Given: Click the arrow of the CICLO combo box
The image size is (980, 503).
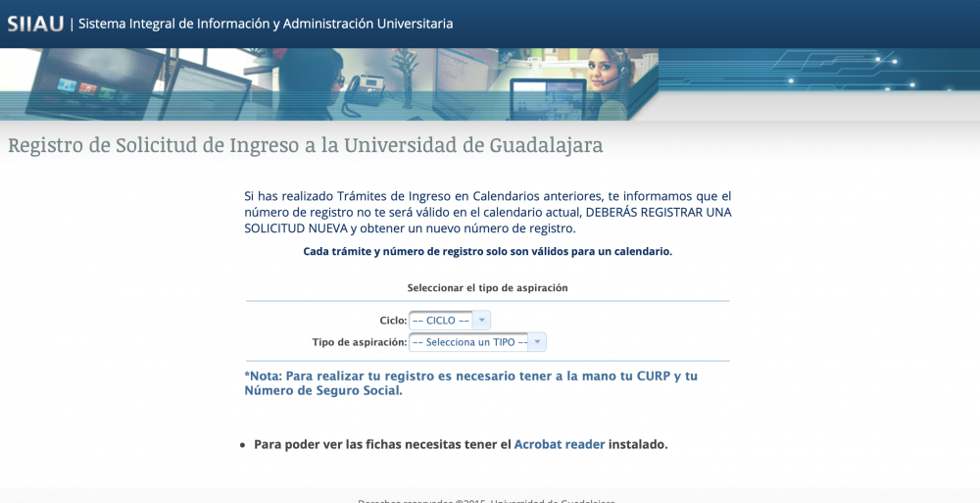Looking at the screenshot, I should point(481,321).
